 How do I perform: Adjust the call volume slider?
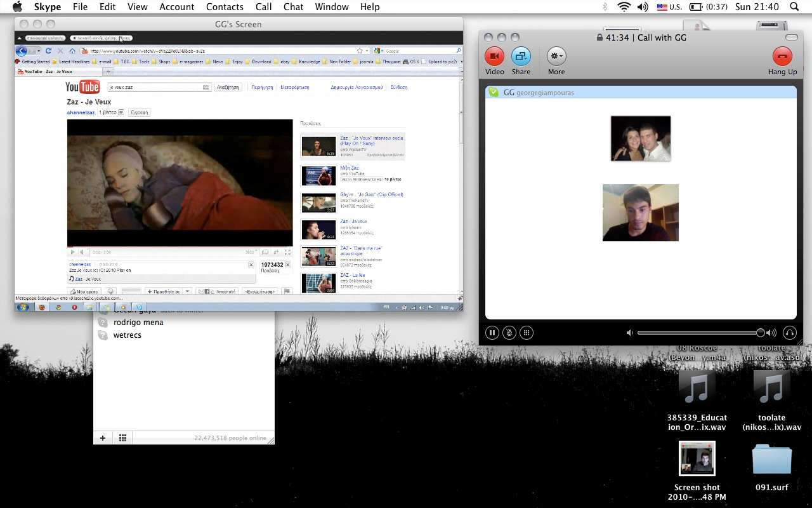click(x=700, y=333)
